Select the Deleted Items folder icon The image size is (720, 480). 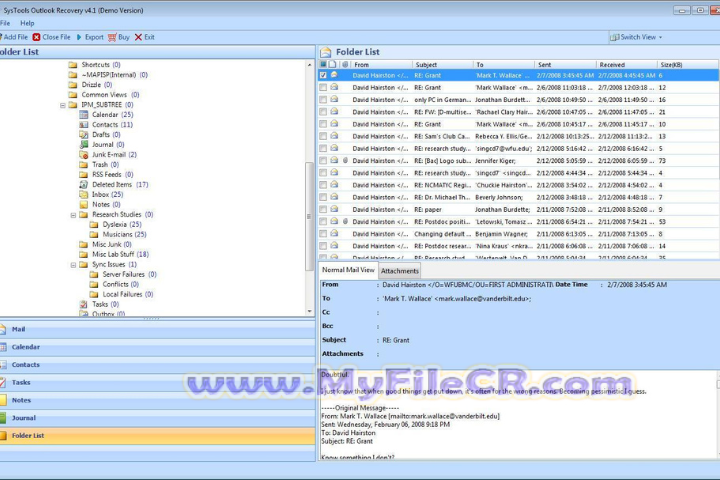point(84,185)
